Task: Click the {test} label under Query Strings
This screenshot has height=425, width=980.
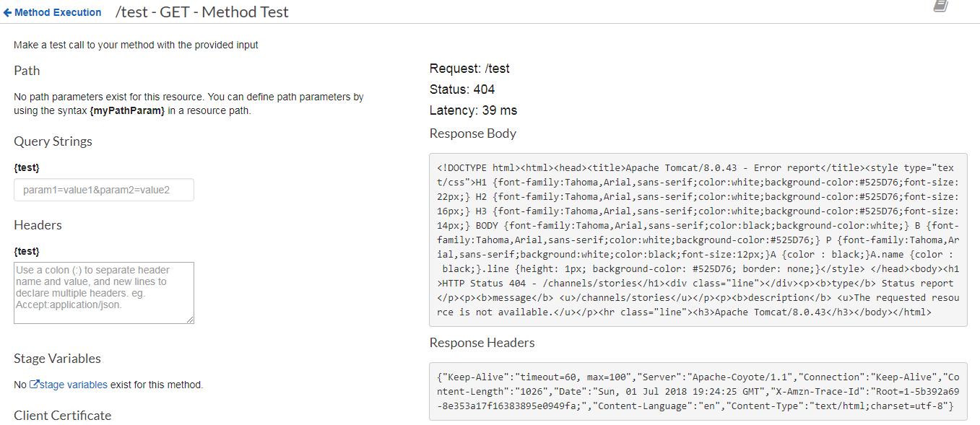Action: pos(27,167)
